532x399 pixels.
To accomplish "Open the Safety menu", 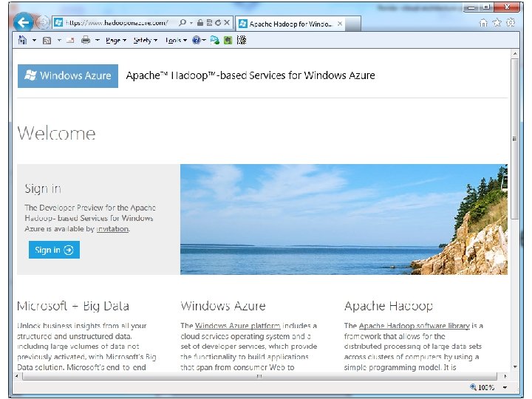I will click(x=146, y=41).
